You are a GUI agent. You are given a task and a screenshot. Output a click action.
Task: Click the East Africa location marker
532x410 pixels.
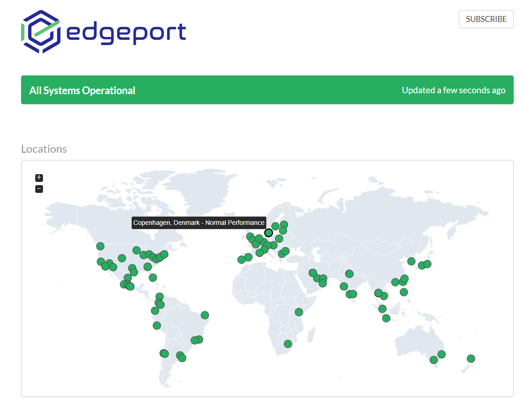[x=299, y=312]
